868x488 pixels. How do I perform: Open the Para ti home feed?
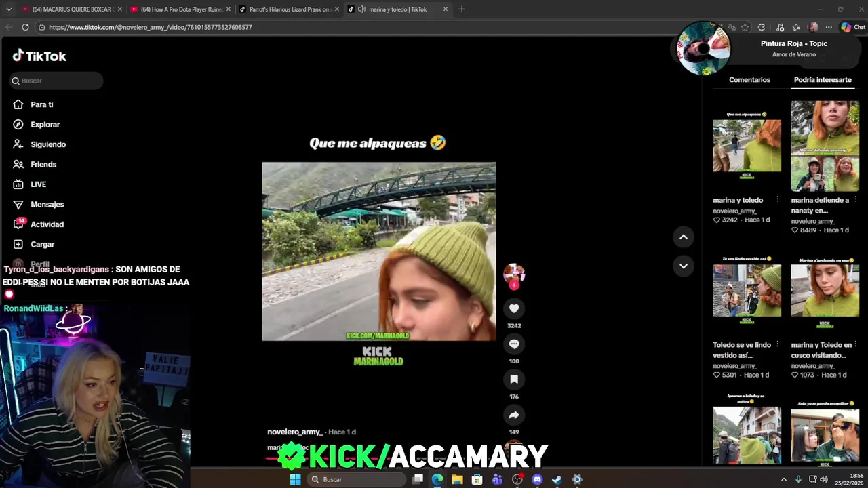coord(33,104)
